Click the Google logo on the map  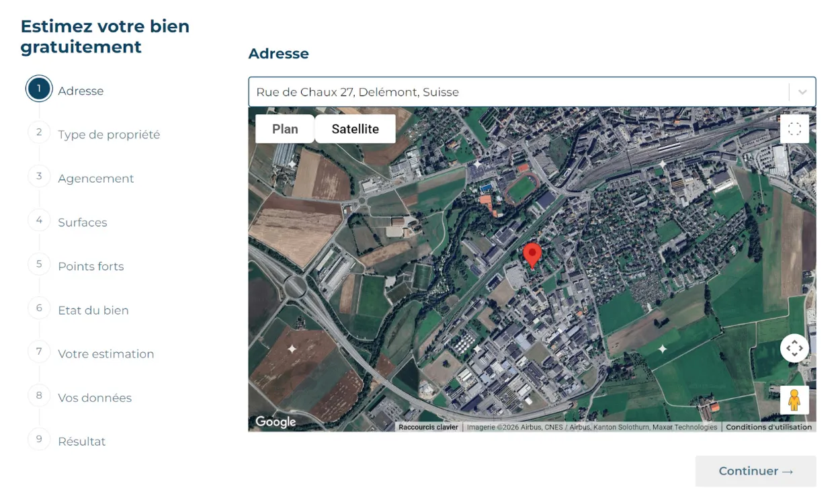[275, 421]
